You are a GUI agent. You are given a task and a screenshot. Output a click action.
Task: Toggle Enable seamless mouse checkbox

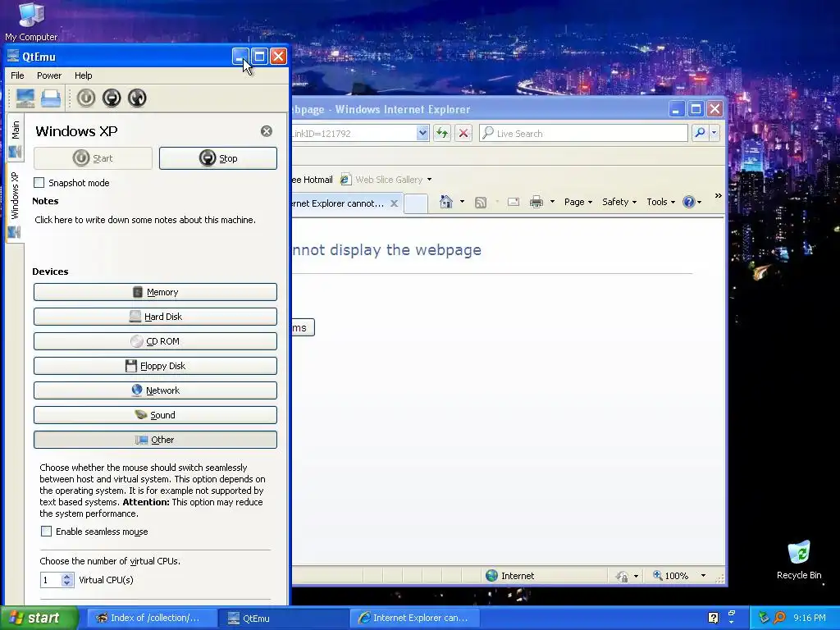click(x=47, y=532)
